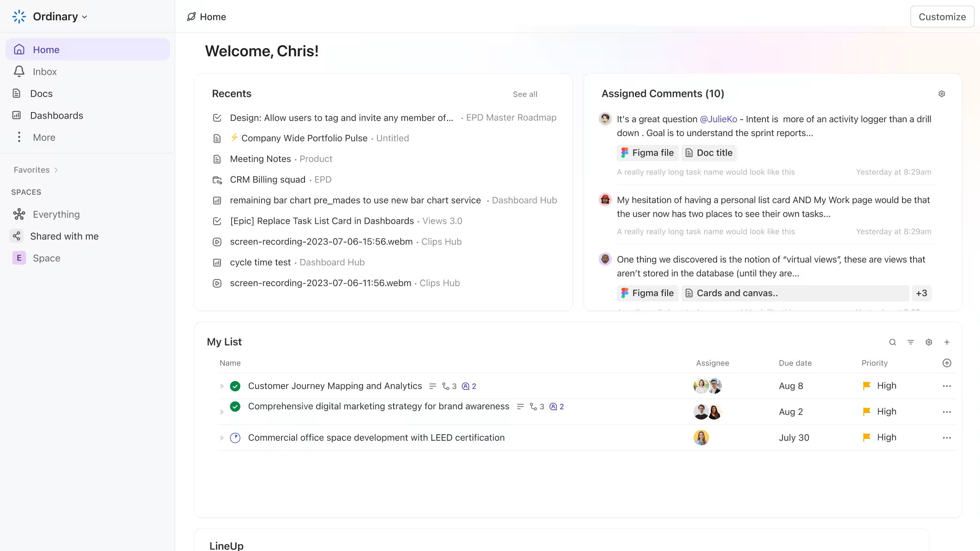The height and width of the screenshot is (551, 980).
Task: Toggle status of Customer Journey Mapping task
Action: pos(235,386)
